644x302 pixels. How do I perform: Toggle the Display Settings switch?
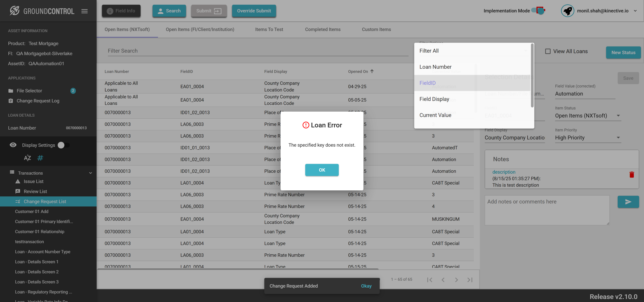click(63, 145)
